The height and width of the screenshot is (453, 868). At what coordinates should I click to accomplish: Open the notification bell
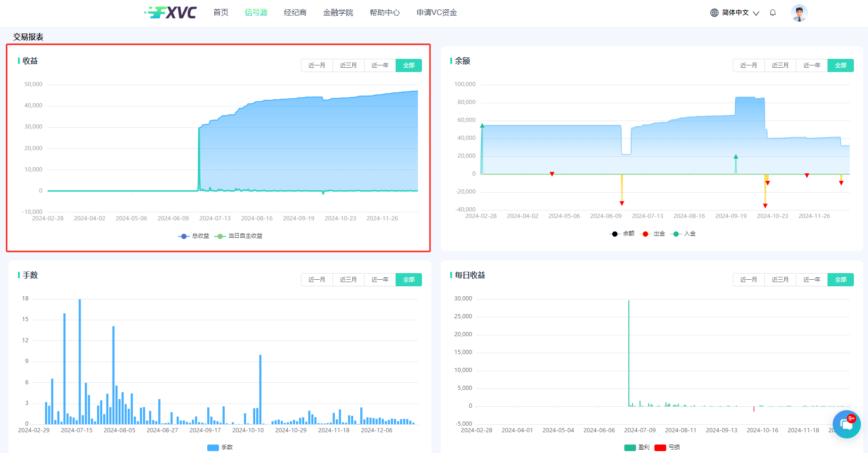(x=773, y=13)
